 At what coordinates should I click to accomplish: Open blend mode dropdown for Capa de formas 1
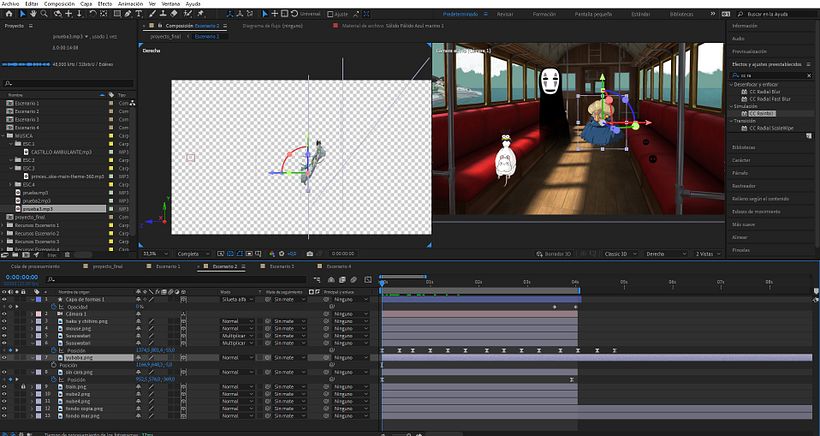pos(237,300)
